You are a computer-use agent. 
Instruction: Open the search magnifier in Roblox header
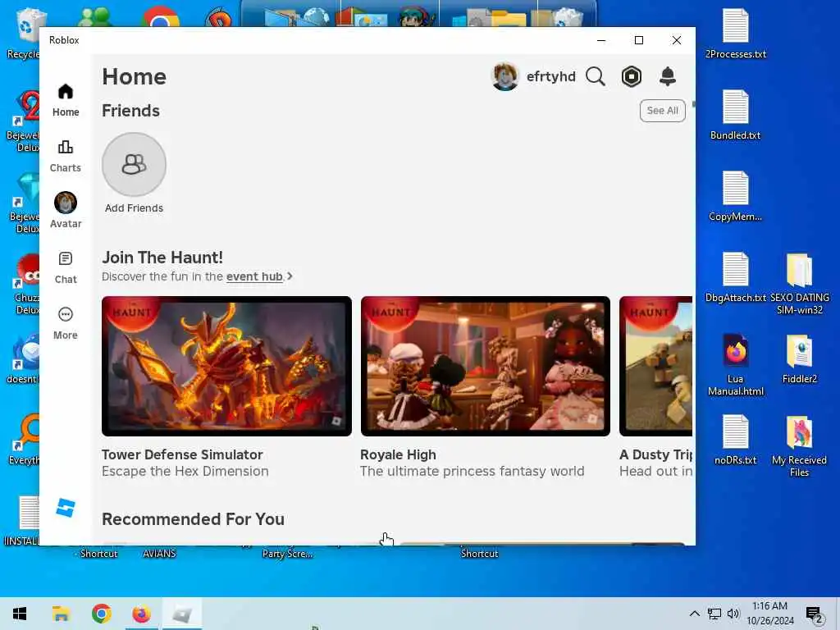(x=596, y=76)
